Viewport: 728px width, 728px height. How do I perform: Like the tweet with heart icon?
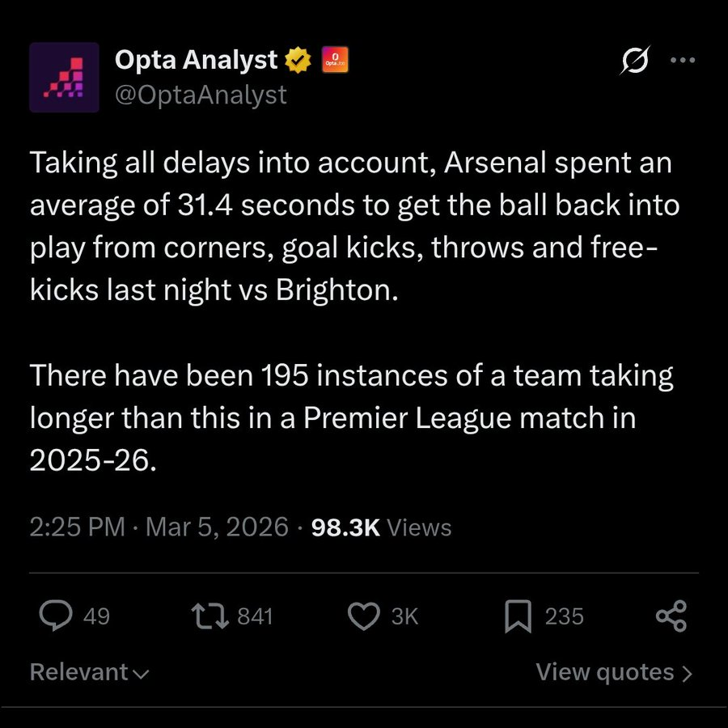(364, 616)
